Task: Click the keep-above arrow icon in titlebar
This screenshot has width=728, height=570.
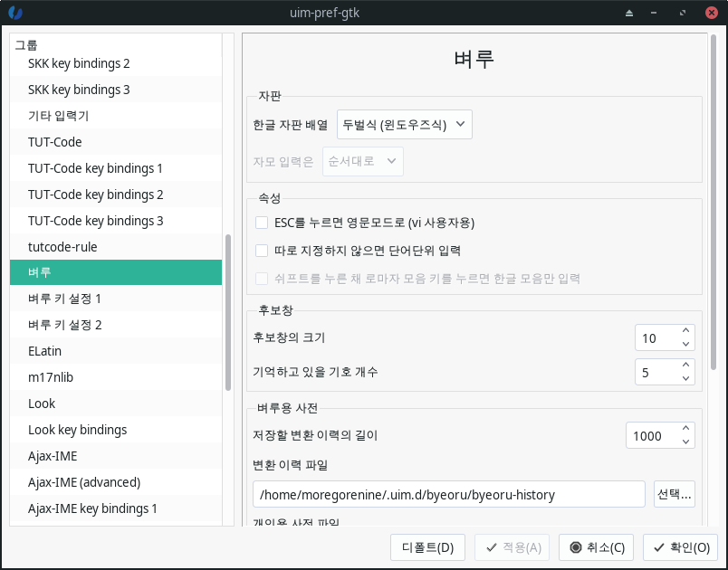Action: click(x=629, y=14)
